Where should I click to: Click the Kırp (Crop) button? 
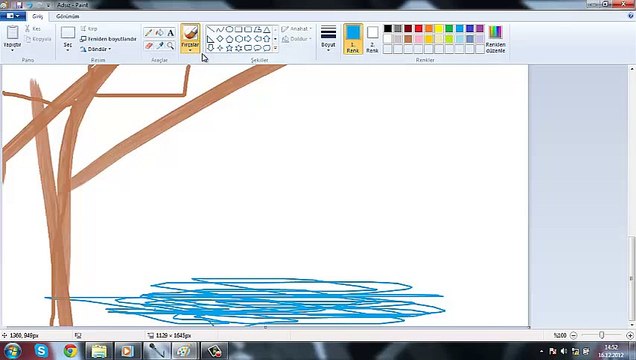click(89, 29)
